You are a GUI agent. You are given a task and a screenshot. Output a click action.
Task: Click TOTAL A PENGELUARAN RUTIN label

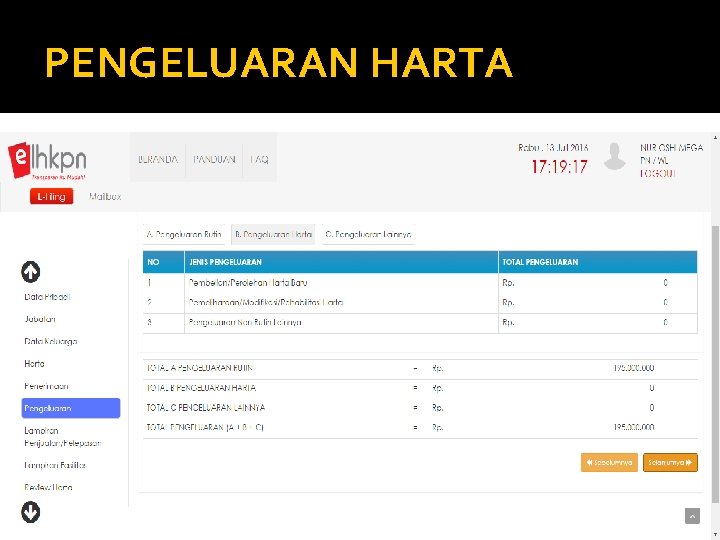pyautogui.click(x=199, y=368)
